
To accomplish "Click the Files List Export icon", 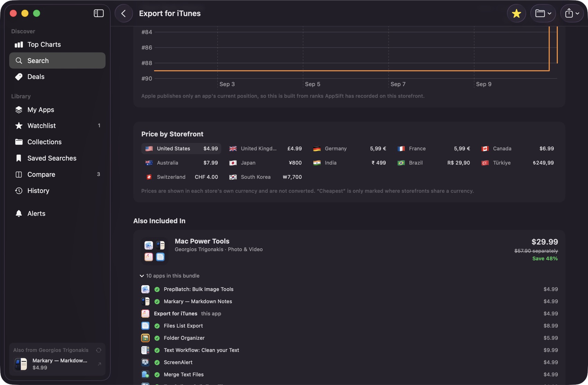I will point(145,326).
